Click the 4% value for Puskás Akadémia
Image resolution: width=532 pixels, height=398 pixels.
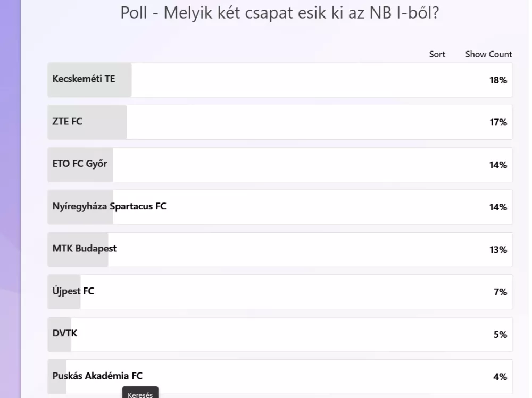[500, 377]
